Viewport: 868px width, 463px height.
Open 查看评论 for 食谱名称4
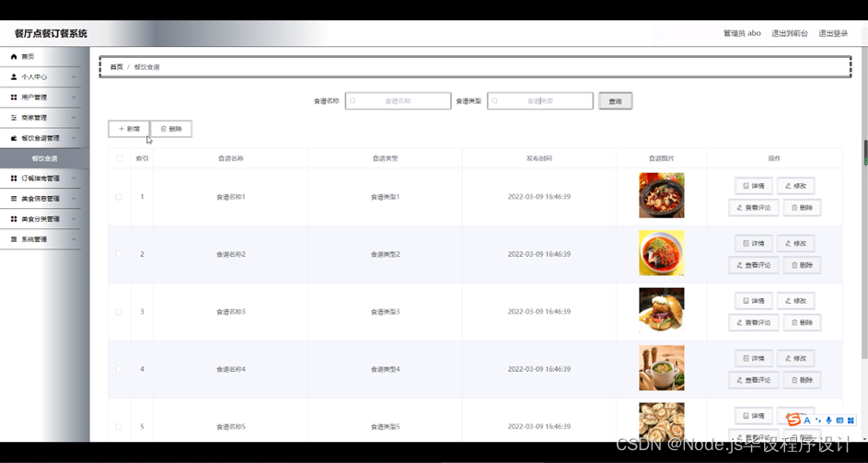click(x=754, y=380)
